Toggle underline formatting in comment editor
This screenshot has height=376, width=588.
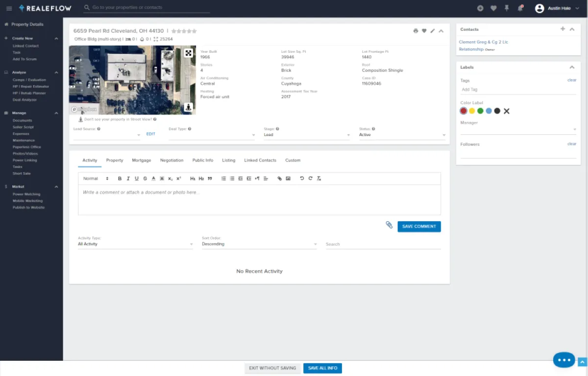coord(137,179)
